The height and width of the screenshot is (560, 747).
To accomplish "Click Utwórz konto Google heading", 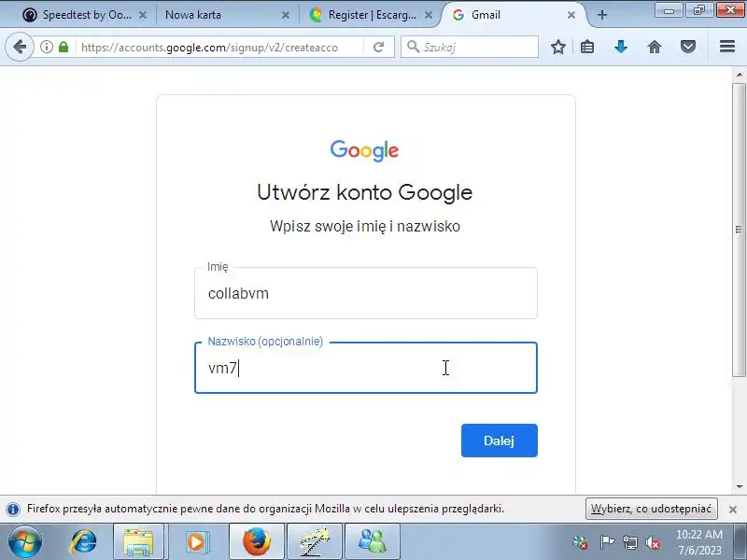I will pyautogui.click(x=365, y=192).
